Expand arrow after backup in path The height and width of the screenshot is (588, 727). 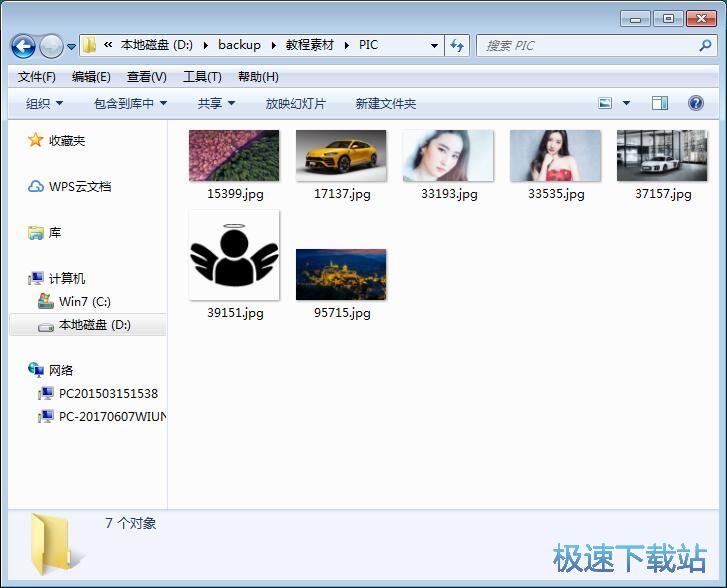pyautogui.click(x=274, y=45)
